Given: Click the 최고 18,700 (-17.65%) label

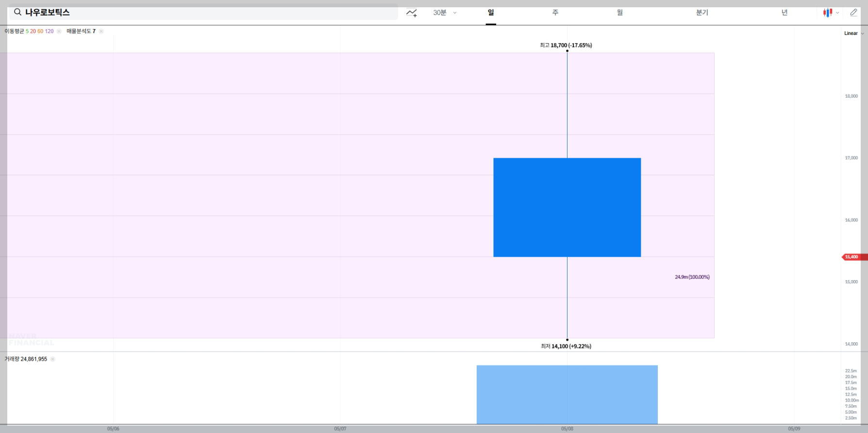Looking at the screenshot, I should point(566,45).
